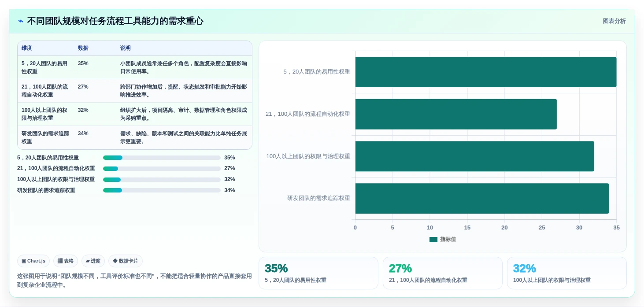644x307 pixels.
Task: Click the chart bar for 研发团队的需求追踪权重
Action: 482,199
